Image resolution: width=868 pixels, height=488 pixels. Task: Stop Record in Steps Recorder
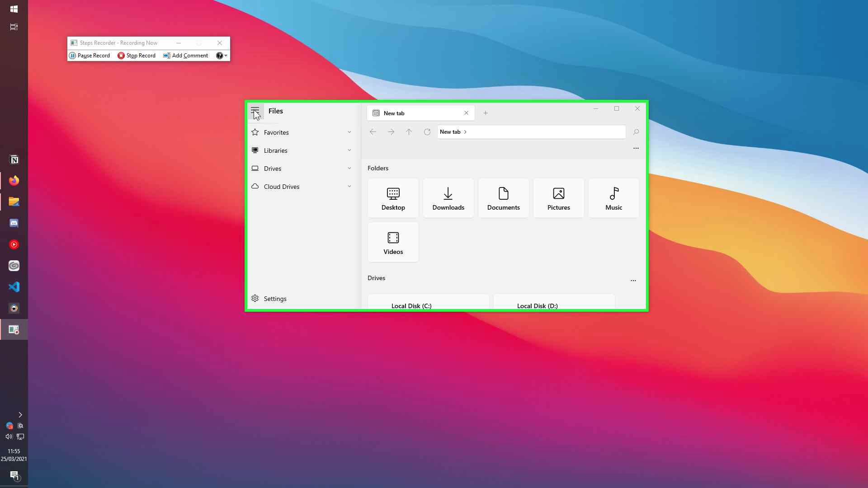tap(137, 55)
